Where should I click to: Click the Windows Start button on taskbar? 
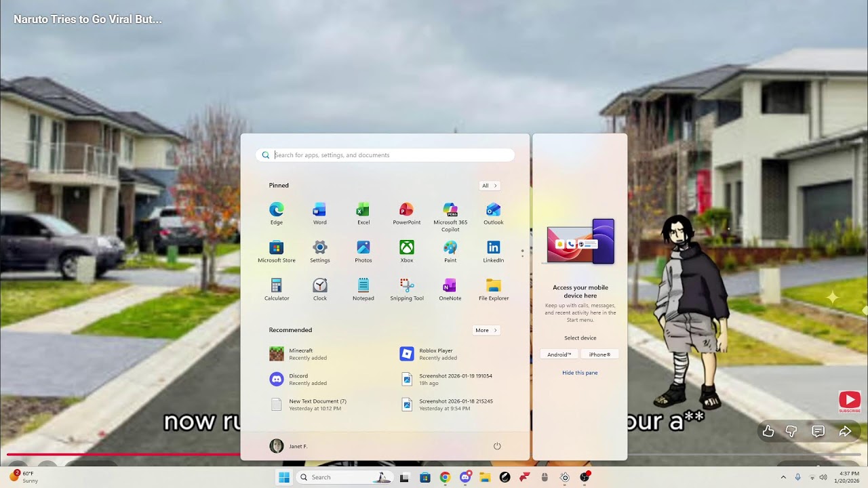point(283,477)
